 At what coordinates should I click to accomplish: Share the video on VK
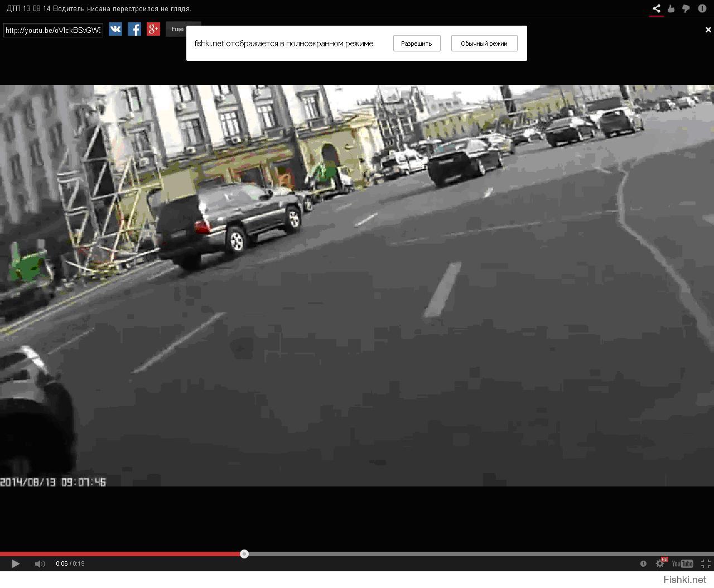115,30
